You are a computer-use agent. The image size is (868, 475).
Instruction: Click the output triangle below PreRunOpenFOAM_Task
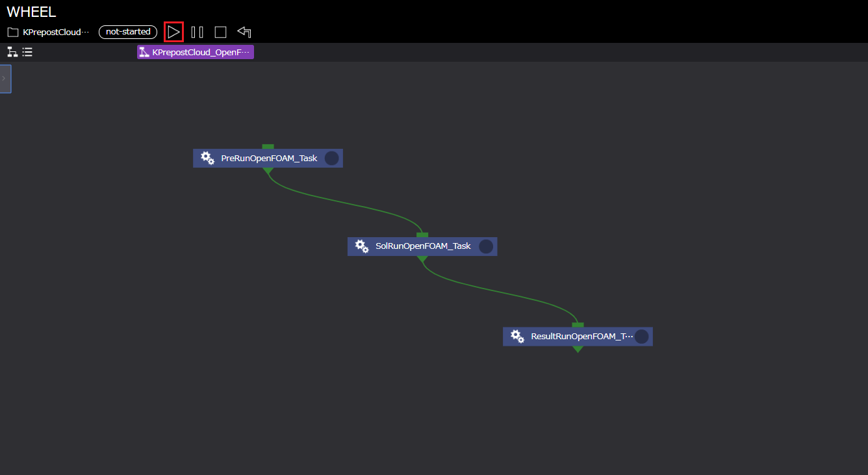coord(268,171)
